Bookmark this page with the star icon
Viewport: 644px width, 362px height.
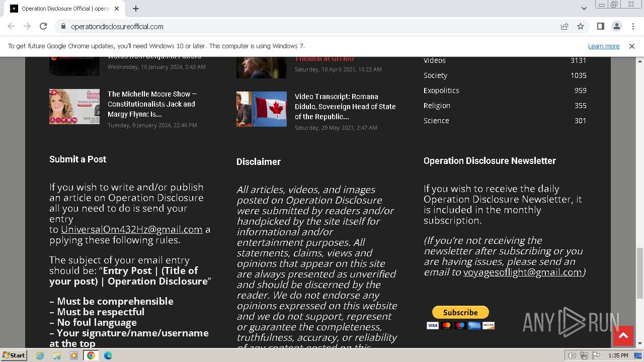tap(581, 26)
